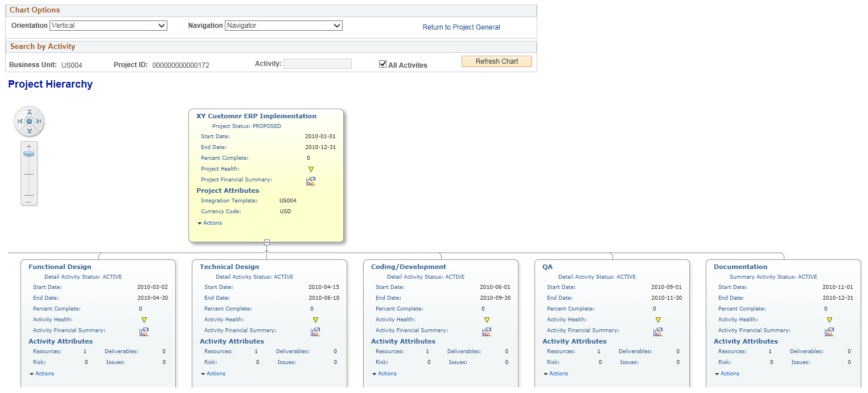Open the Project Financial Summary chart icon
868x393 pixels.
coord(311,180)
